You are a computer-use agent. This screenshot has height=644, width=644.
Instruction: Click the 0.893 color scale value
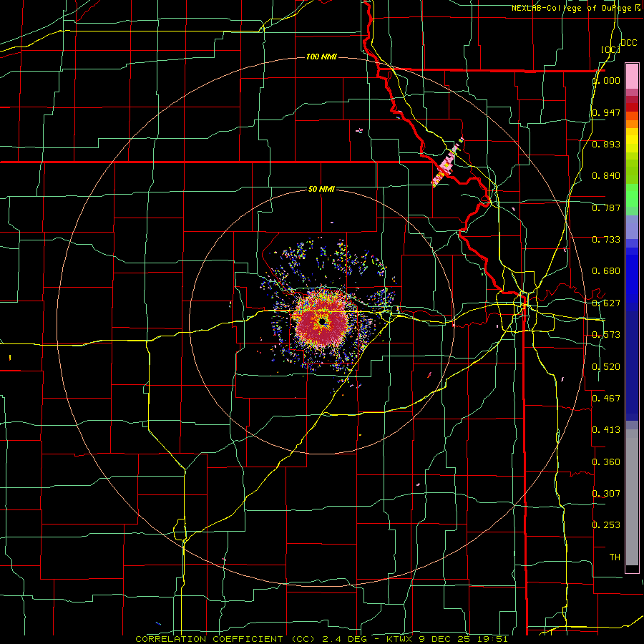pos(606,144)
